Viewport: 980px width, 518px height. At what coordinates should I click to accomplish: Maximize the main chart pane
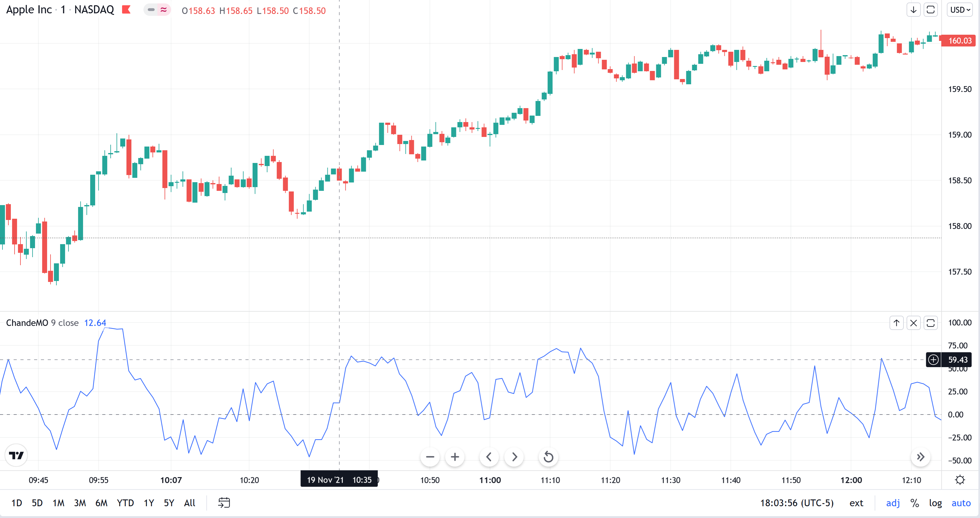(x=930, y=10)
